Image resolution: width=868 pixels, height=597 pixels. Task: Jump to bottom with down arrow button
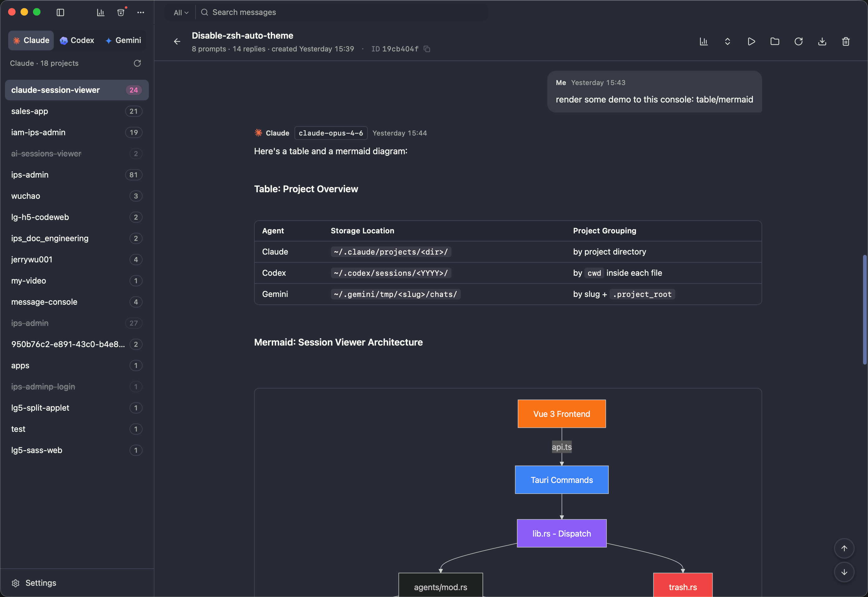[x=844, y=572]
